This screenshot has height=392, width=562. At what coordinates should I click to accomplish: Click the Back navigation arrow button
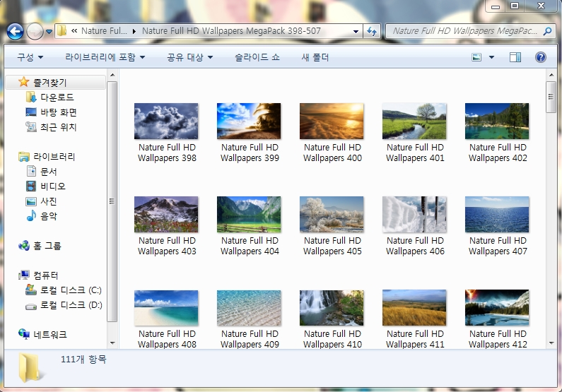(15, 31)
